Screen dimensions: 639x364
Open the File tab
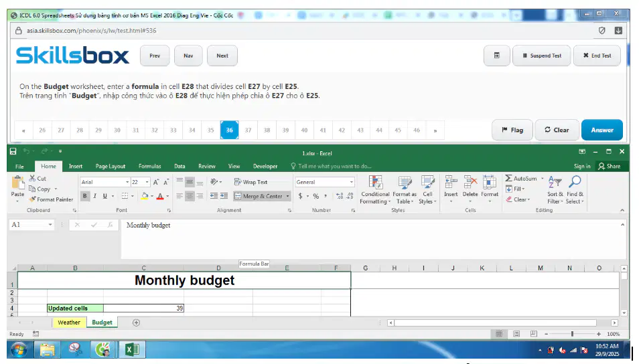19,167
